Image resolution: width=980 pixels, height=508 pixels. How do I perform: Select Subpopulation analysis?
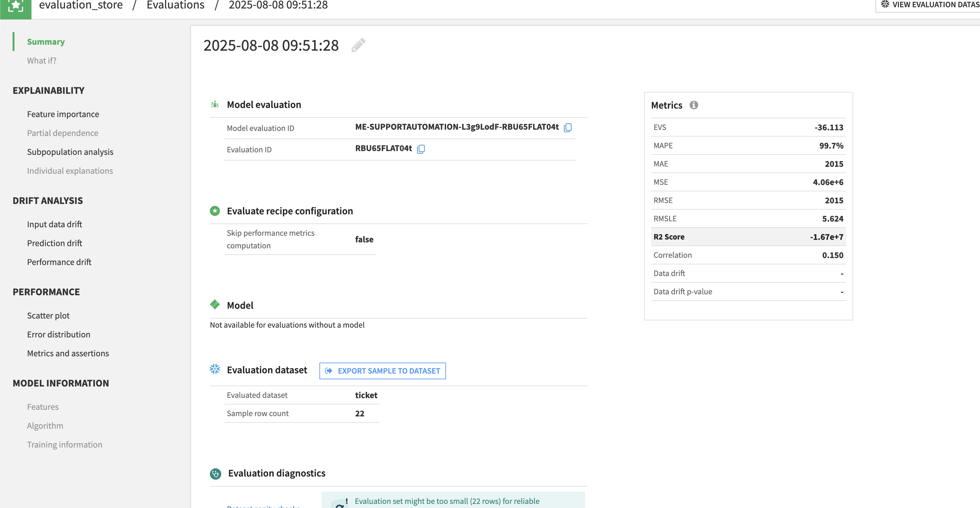[x=70, y=152]
